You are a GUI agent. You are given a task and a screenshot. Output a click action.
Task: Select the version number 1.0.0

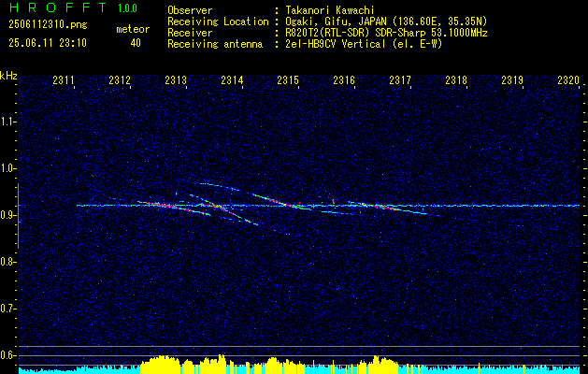pyautogui.click(x=127, y=8)
